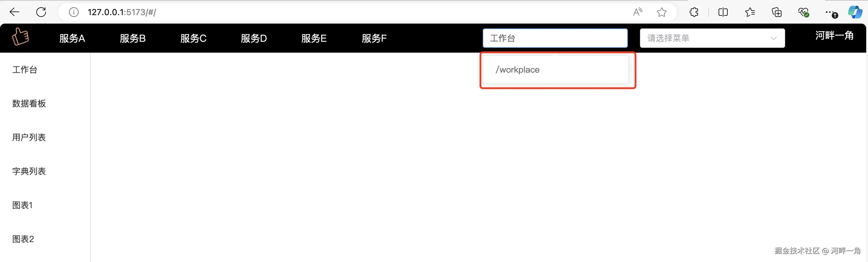Open the favorites list icon
Viewport: 868px width, 262px height.
(750, 12)
